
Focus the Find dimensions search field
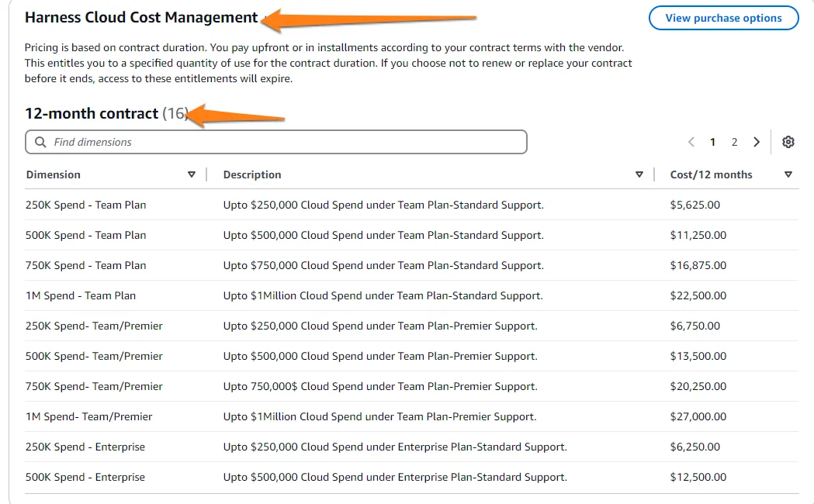tap(276, 142)
